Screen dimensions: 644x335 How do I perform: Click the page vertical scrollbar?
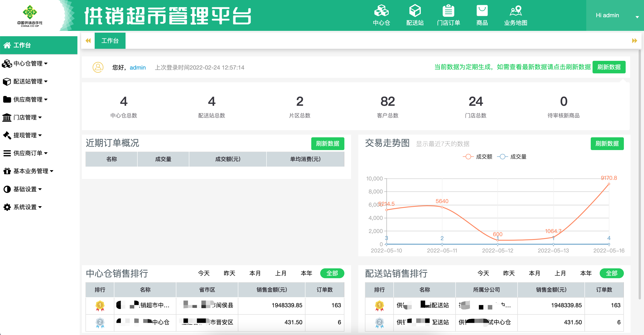coord(640,174)
